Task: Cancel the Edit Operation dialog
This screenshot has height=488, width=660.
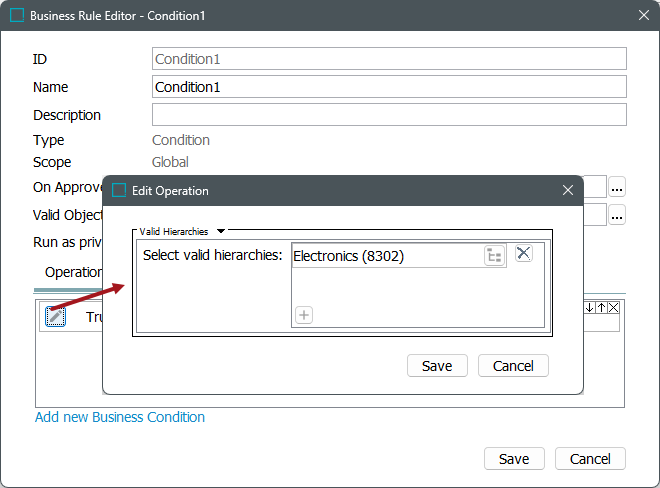Action: point(513,366)
